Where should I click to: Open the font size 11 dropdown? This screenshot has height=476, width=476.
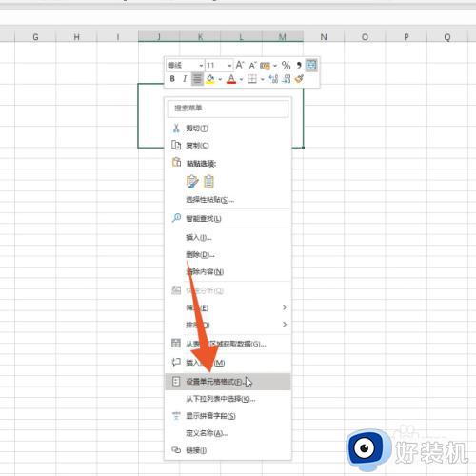229,66
